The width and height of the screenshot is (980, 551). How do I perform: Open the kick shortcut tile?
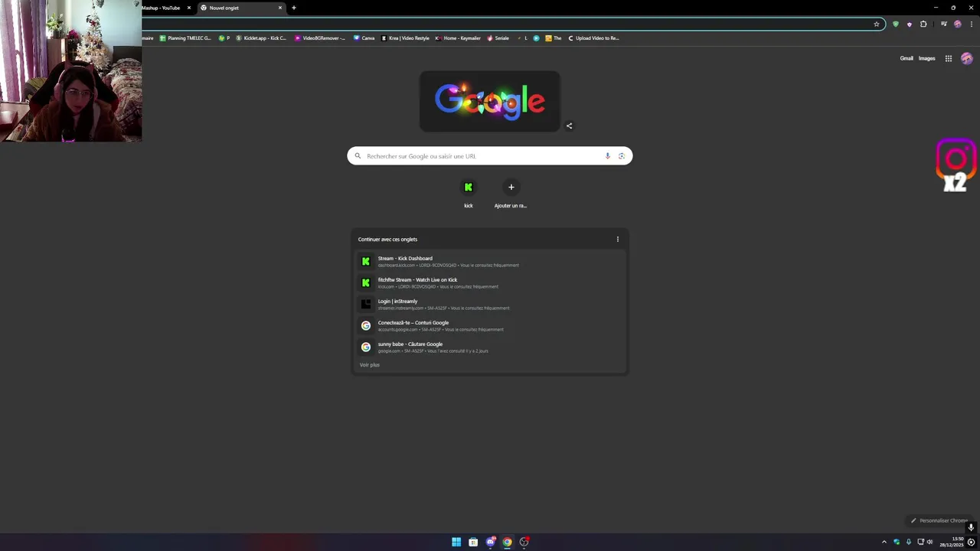[469, 194]
